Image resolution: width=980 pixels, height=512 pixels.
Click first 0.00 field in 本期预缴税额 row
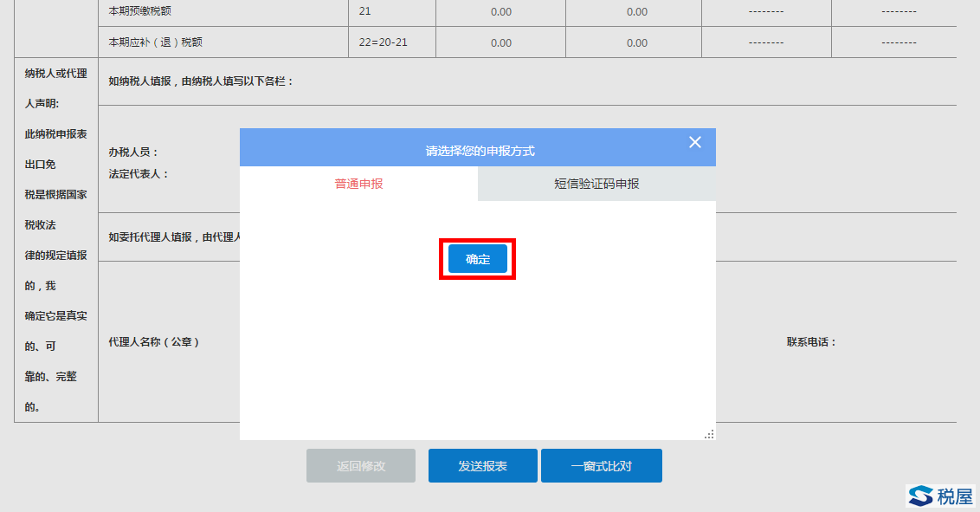[x=500, y=12]
